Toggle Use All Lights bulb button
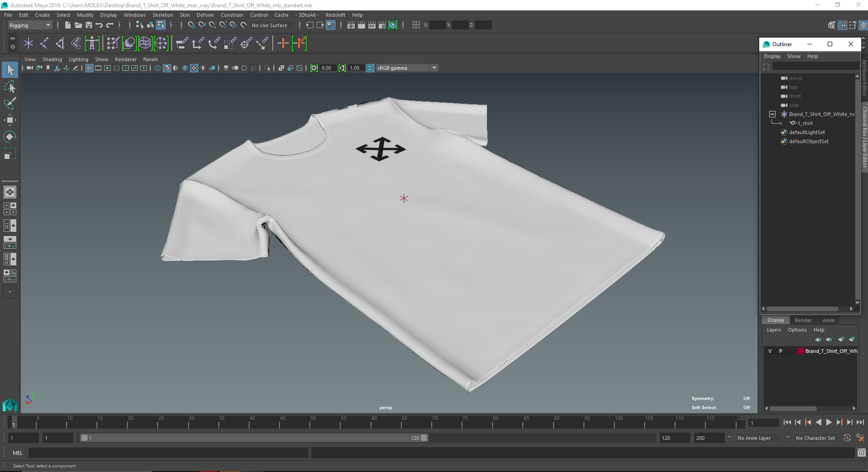This screenshot has width=868, height=472. 203,68
